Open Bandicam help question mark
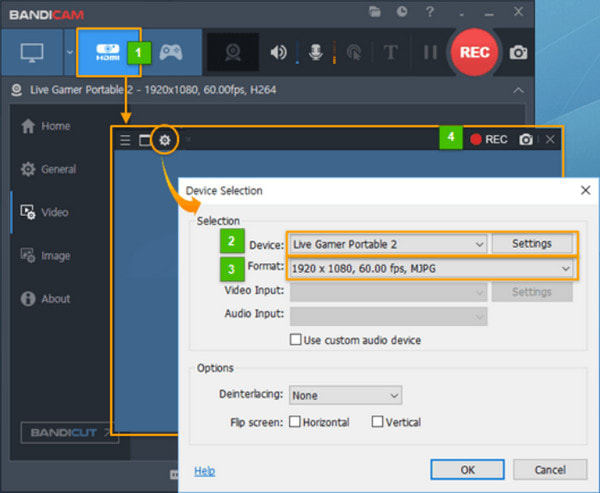Image resolution: width=600 pixels, height=493 pixels. pos(430,12)
